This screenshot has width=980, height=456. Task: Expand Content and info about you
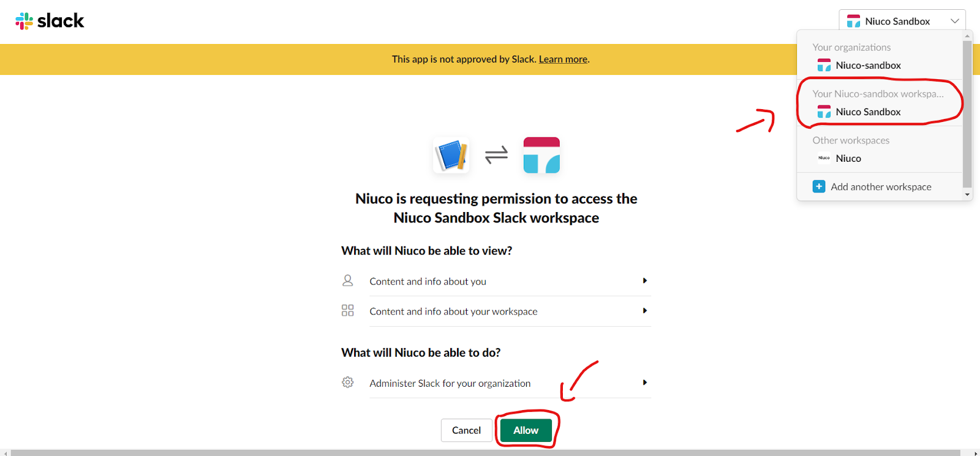(x=510, y=281)
